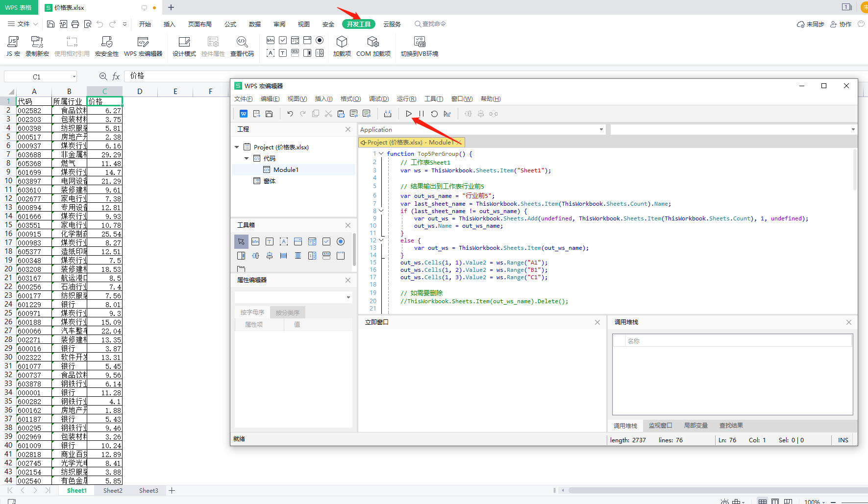The height and width of the screenshot is (504, 868).
Task: Go to the 公式 ribbon tab
Action: 230,24
